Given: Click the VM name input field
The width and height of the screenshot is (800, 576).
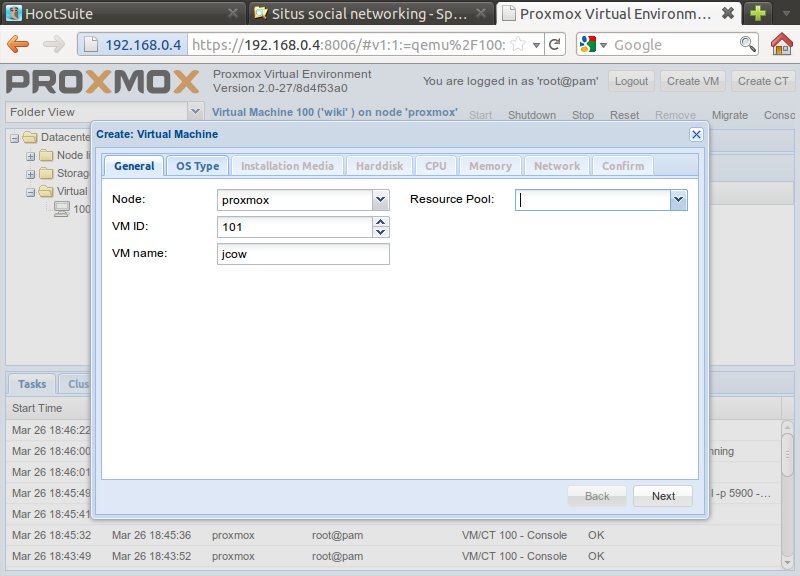Looking at the screenshot, I should coord(303,254).
